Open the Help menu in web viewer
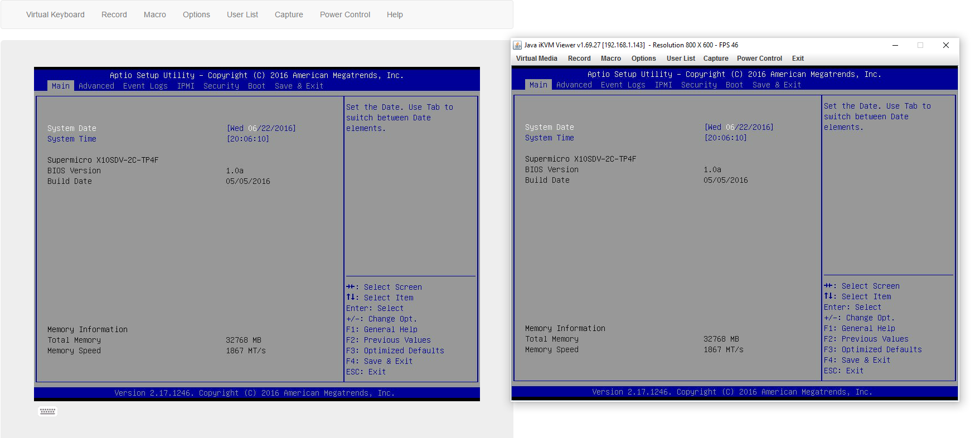Screen dimensions: 980x438 tap(394, 14)
